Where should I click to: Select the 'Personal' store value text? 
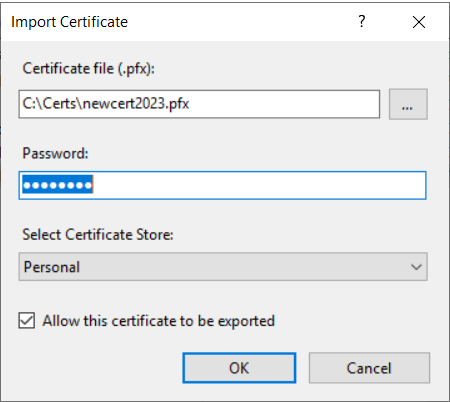pyautogui.click(x=52, y=267)
